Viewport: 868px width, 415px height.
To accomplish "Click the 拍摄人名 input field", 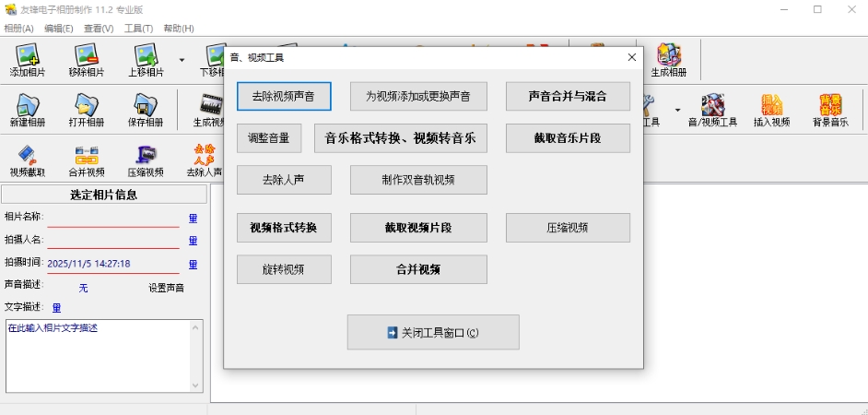I will click(x=113, y=241).
